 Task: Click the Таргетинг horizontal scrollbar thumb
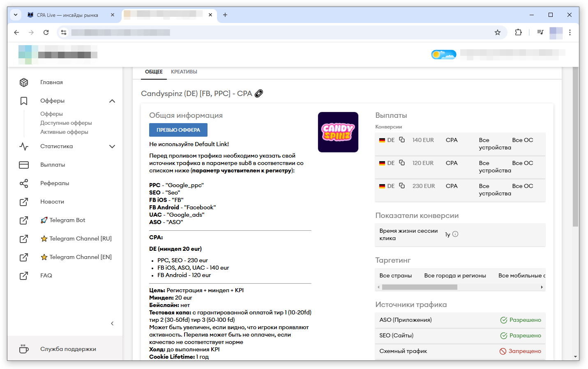[x=420, y=287]
